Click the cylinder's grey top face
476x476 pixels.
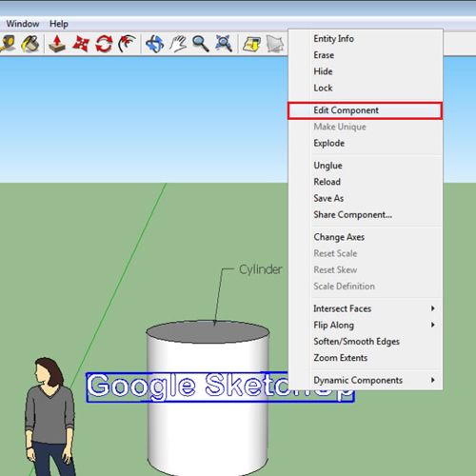pyautogui.click(x=208, y=332)
